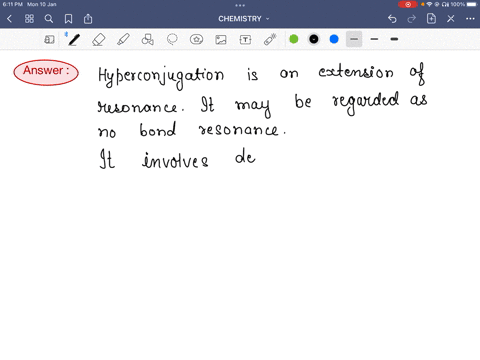This screenshot has width=480, height=360.
Task: Go back with the left chevron
Action: pos(9,19)
